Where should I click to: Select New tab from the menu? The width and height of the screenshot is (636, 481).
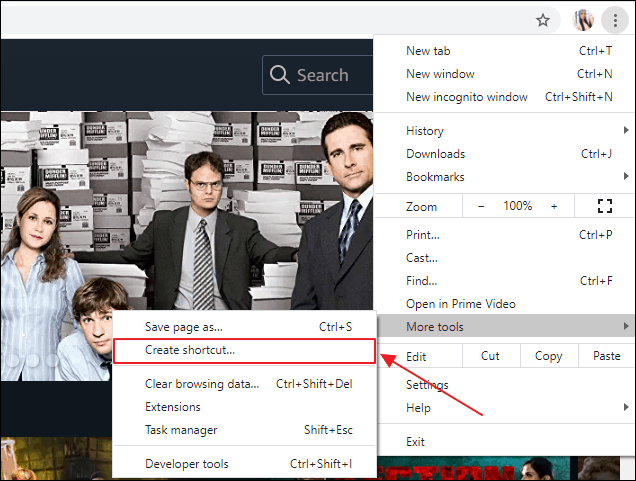[504, 51]
